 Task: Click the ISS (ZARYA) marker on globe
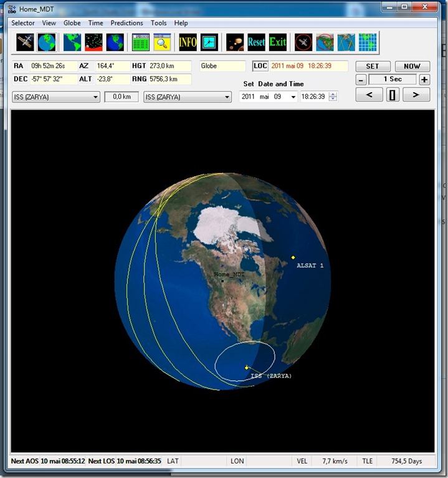[247, 368]
